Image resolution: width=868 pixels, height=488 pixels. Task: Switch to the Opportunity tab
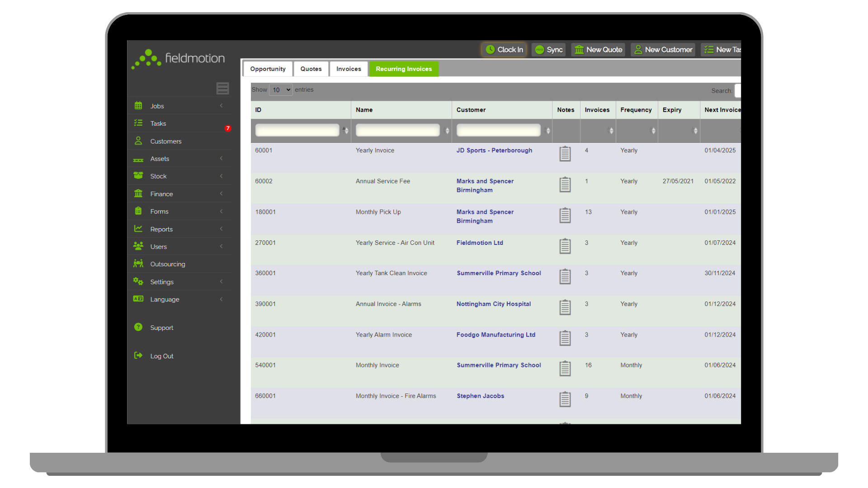268,69
